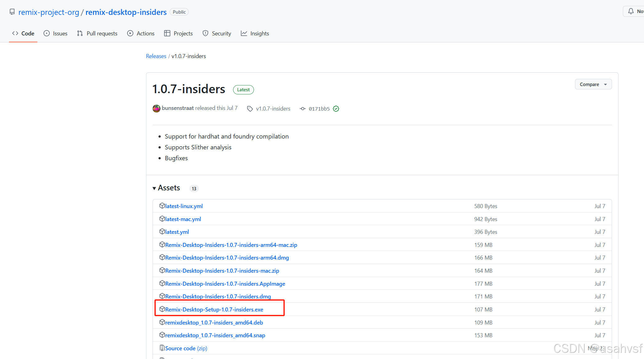Open the Compare dropdown
This screenshot has width=644, height=359.
593,84
